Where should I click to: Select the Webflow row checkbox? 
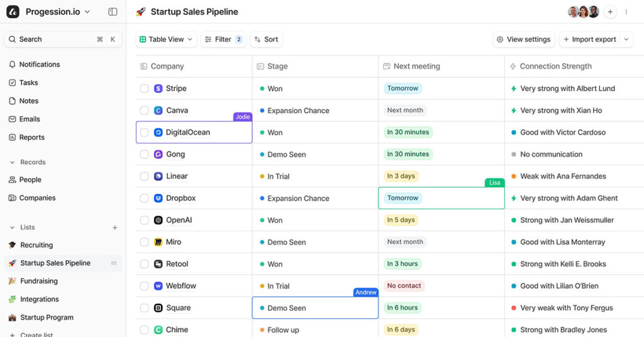144,286
